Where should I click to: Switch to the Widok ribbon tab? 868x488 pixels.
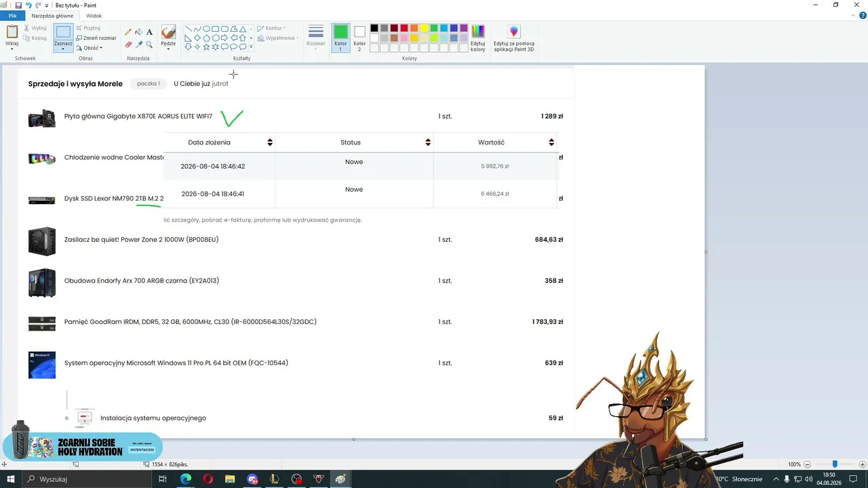click(94, 16)
